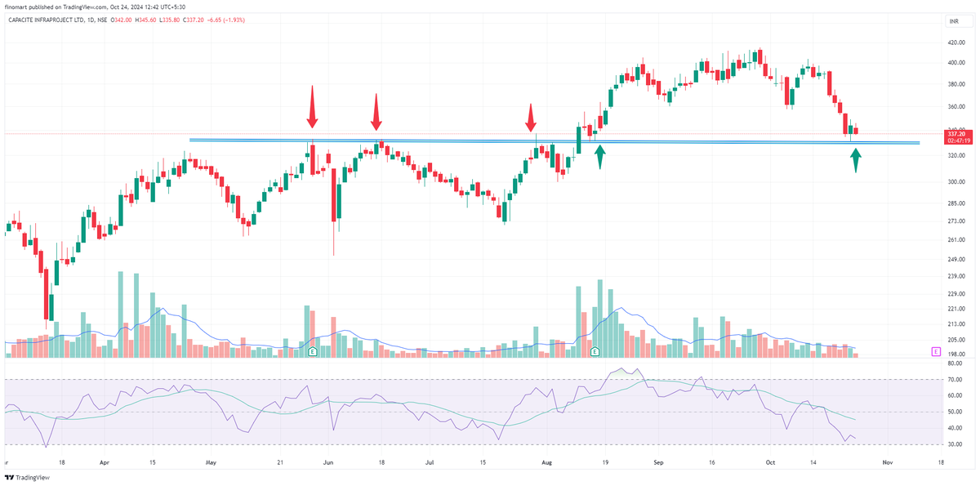Click the magenta upcoming earnings E marker
Image resolution: width=980 pixels, height=486 pixels.
pos(934,351)
